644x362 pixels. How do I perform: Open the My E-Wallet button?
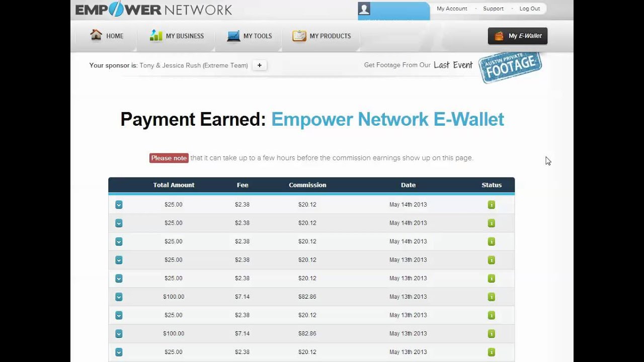518,36
